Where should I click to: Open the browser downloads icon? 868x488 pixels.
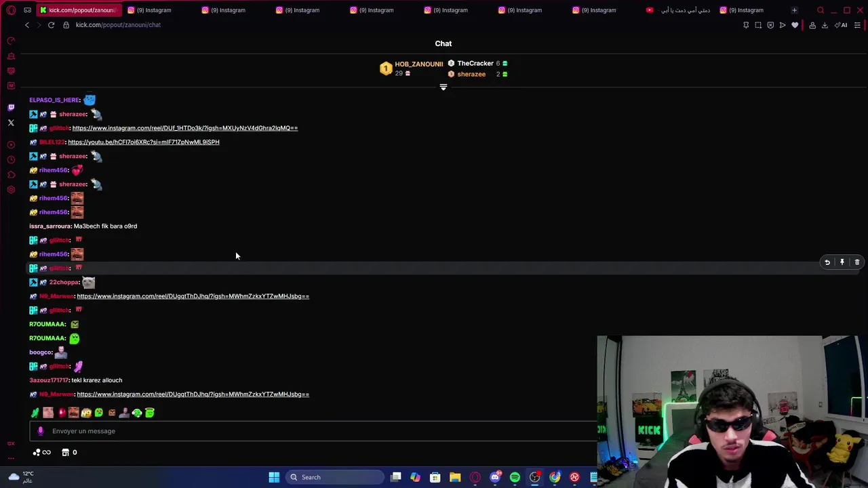[825, 25]
